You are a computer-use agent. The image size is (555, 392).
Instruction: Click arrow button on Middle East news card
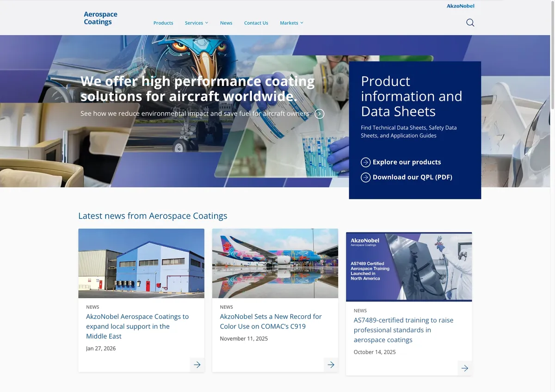coord(197,365)
